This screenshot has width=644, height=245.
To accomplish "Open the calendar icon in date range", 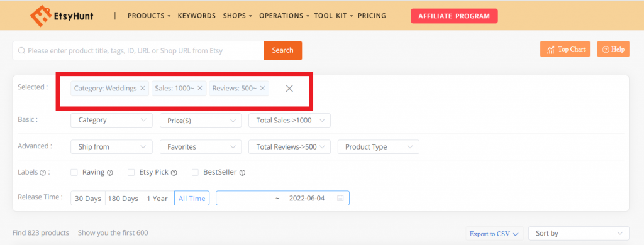I will (340, 199).
